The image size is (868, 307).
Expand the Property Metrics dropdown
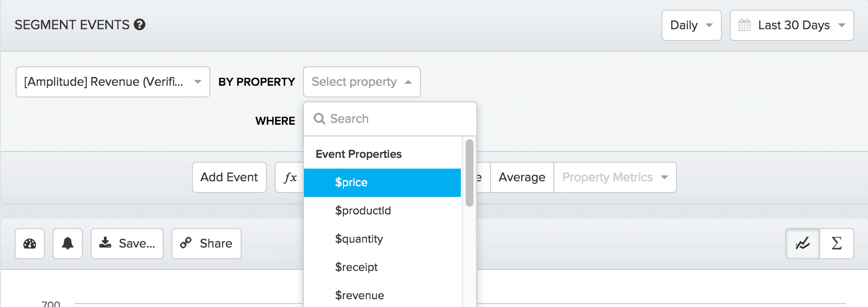tap(614, 177)
